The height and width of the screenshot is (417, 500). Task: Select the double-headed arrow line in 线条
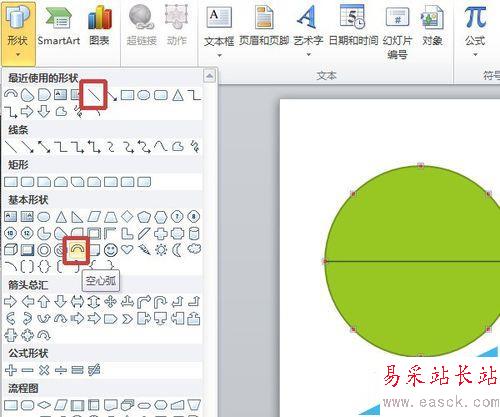coord(44,147)
